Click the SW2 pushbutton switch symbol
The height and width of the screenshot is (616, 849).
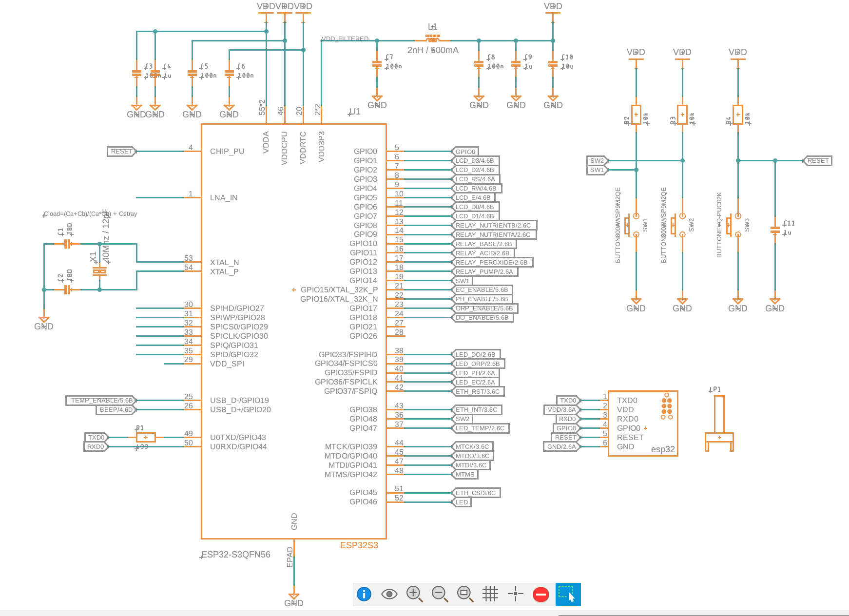679,225
